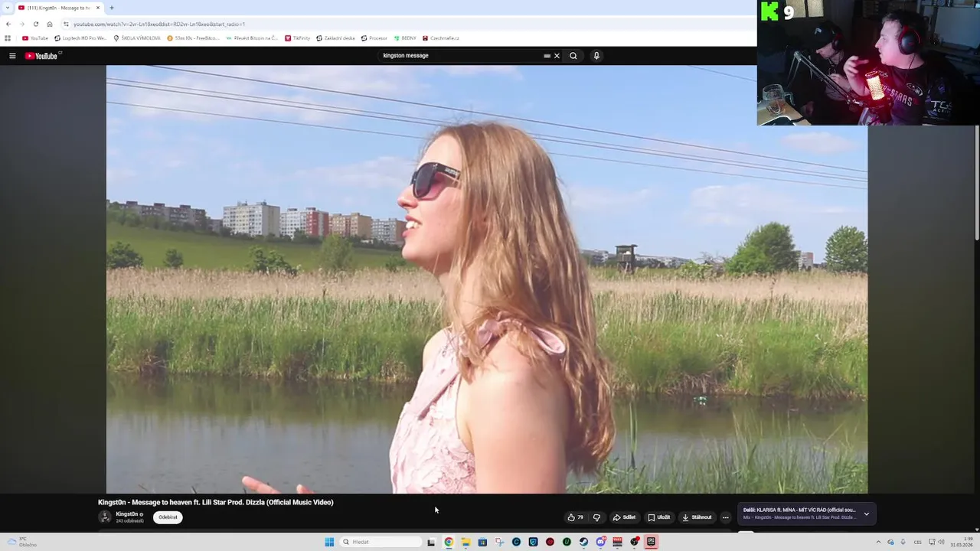The image size is (980, 551).
Task: Click the search magnifier button
Action: 573,56
